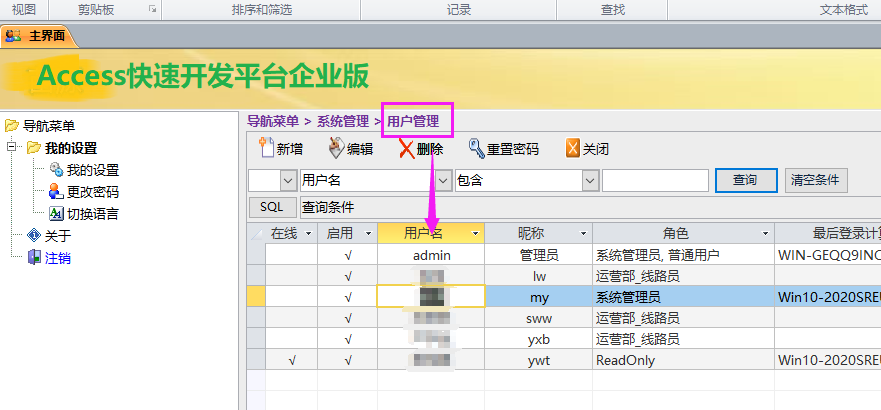Open the 包含 operator dropdown
Viewport: 881px width, 410px height.
tap(590, 180)
